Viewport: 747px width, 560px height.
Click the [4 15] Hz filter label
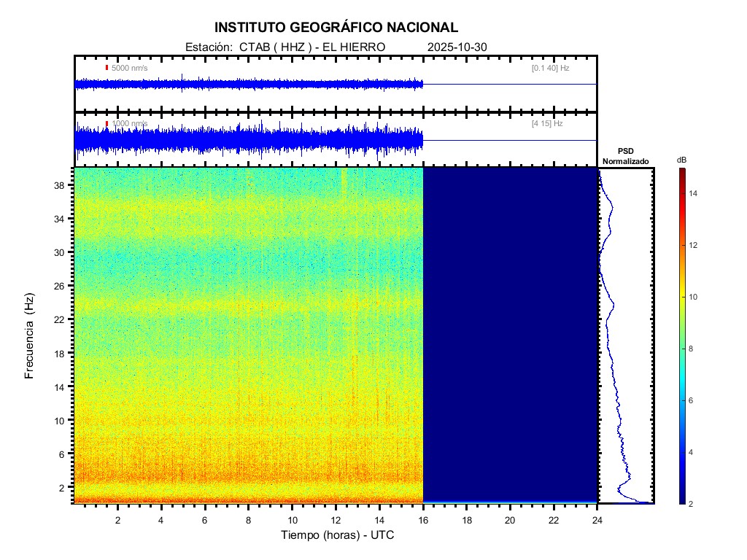tap(547, 124)
